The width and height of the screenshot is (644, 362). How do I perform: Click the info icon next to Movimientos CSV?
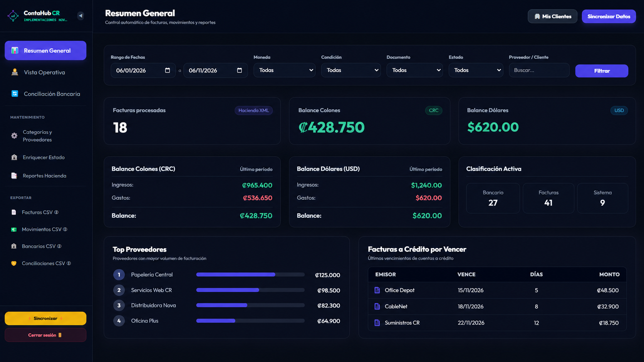tap(65, 229)
